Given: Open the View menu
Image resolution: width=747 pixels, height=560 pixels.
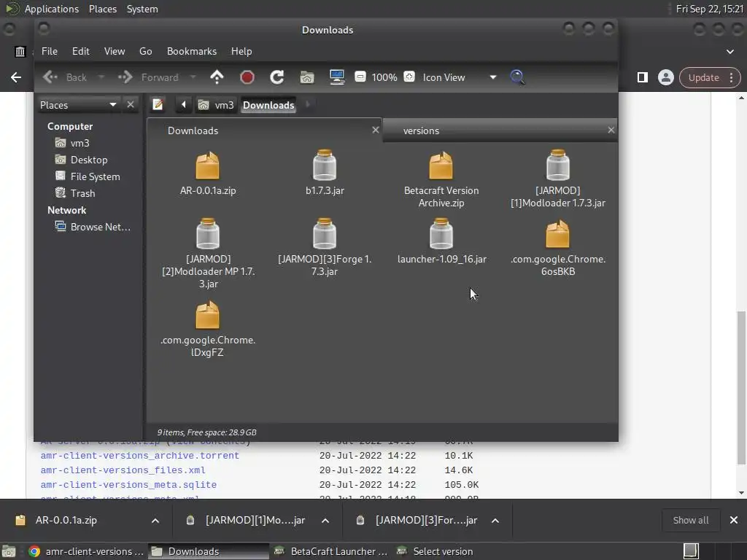Looking at the screenshot, I should pos(115,51).
